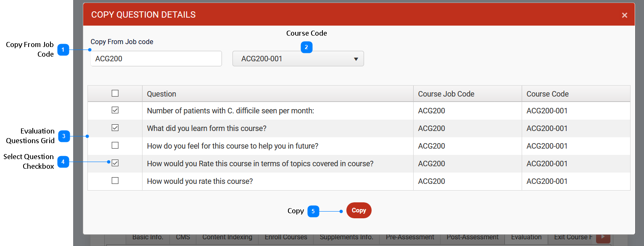Check 'How would you rate this course?' checkbox
The image size is (644, 246).
115,181
